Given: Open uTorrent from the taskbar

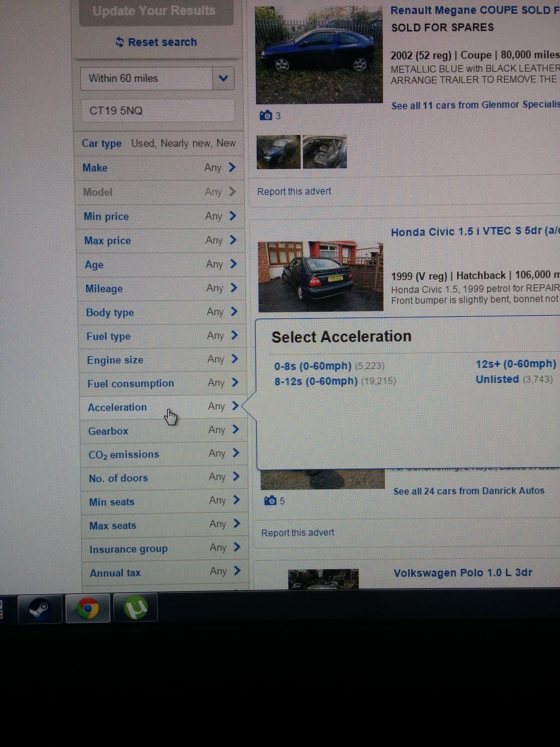Looking at the screenshot, I should (x=135, y=608).
